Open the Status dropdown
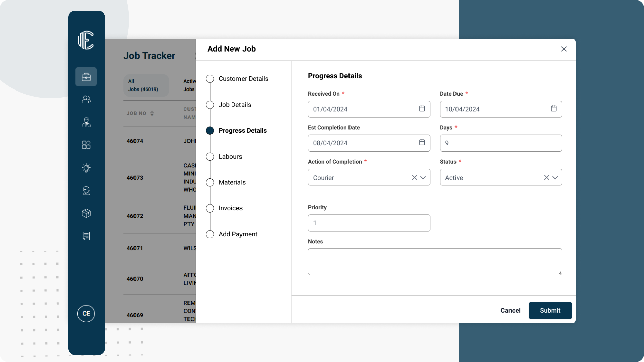644x362 pixels. (x=555, y=177)
